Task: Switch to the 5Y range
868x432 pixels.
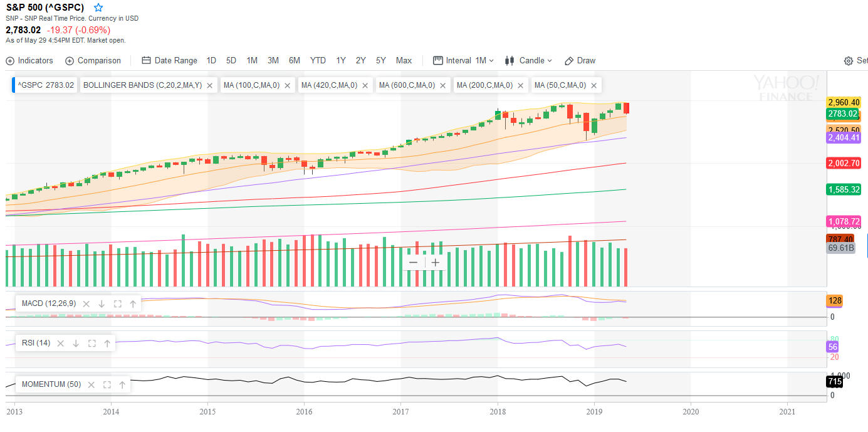Action: click(x=381, y=61)
